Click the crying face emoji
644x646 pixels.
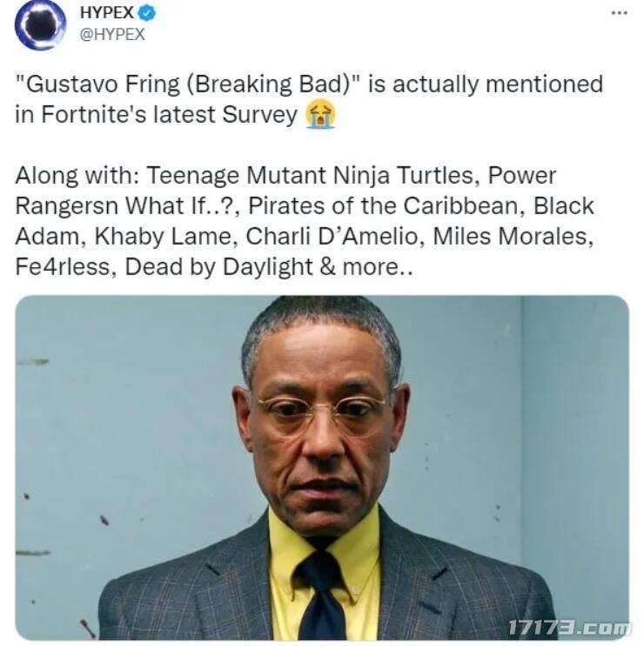pos(320,115)
